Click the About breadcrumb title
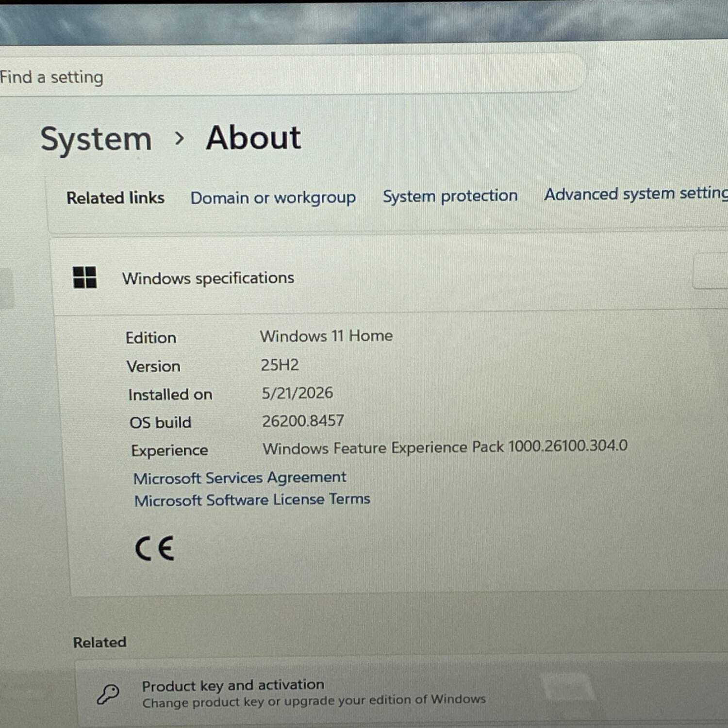 253,138
